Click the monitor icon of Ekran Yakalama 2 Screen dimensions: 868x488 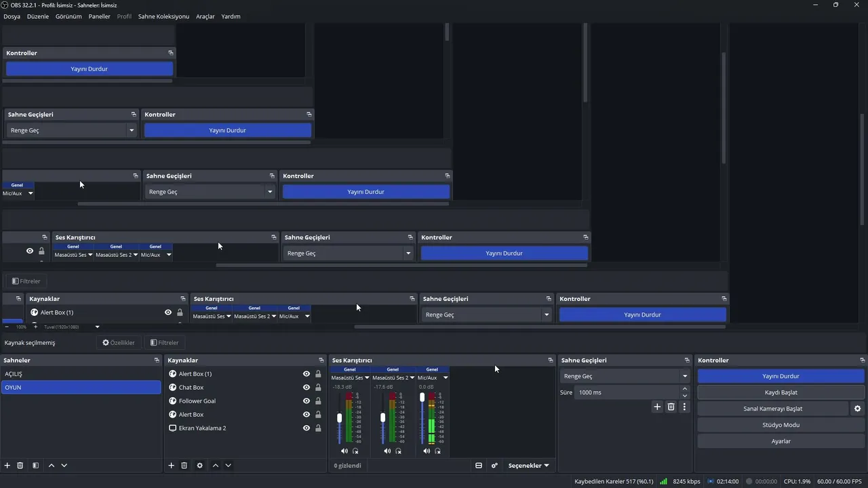pyautogui.click(x=173, y=428)
